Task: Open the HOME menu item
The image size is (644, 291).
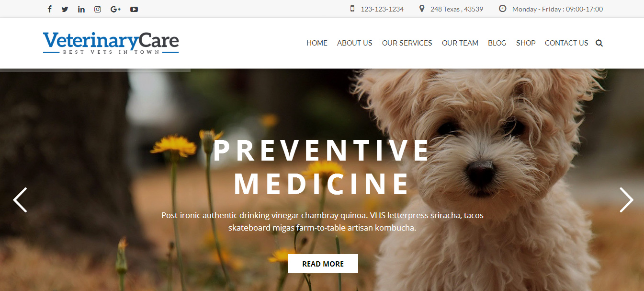Action: tap(317, 43)
